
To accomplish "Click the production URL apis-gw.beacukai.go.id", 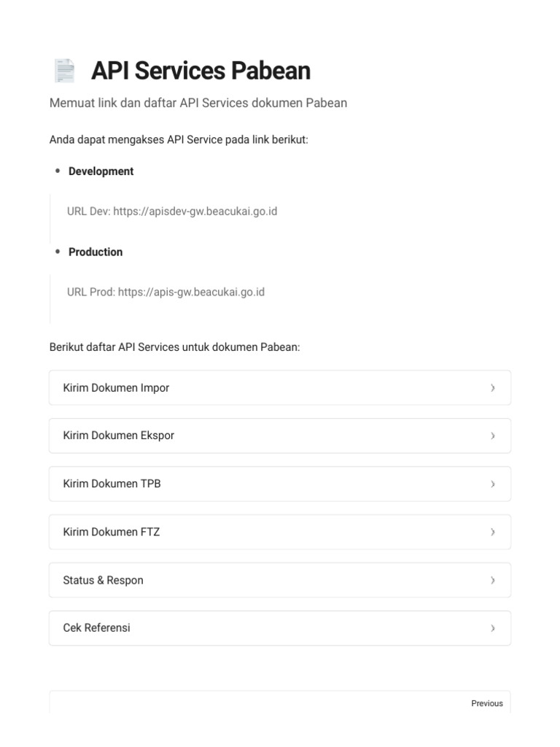I will (x=191, y=292).
